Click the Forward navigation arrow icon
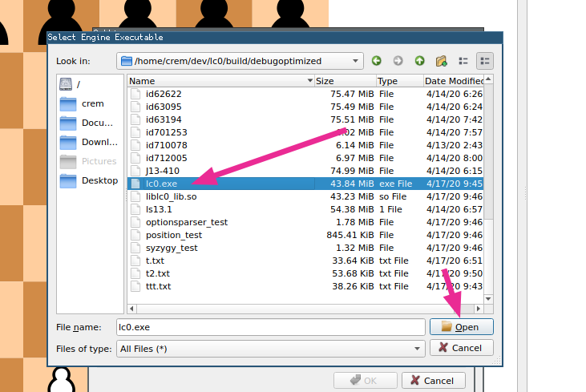The image size is (586, 392). [x=398, y=61]
